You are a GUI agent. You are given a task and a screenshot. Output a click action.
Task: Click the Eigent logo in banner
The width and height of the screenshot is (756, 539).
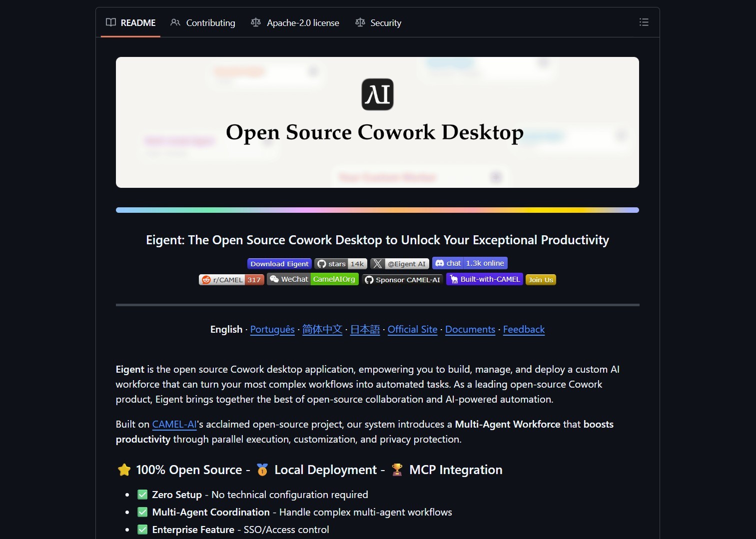[377, 94]
